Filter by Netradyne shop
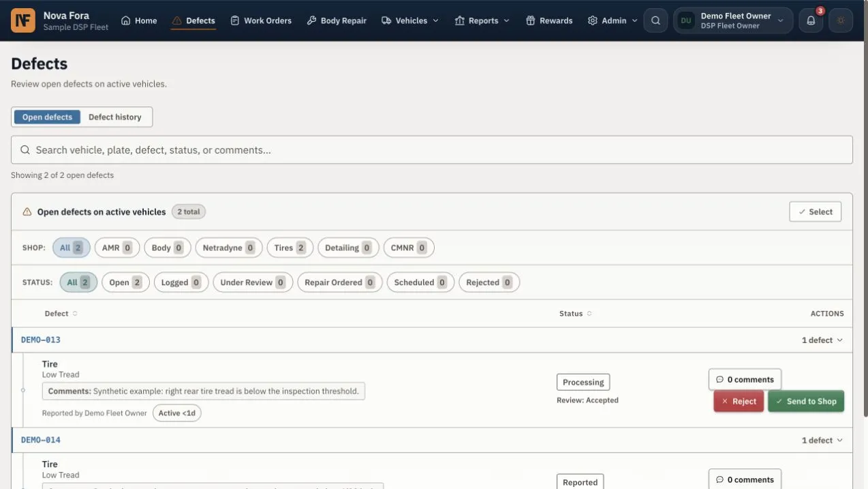The height and width of the screenshot is (489, 868). [229, 248]
